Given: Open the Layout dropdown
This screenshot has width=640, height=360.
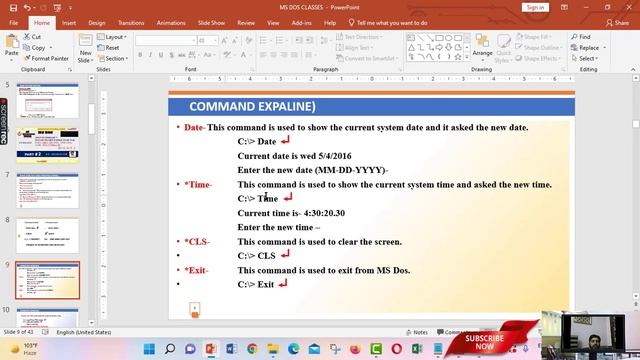Looking at the screenshot, I should click(112, 37).
